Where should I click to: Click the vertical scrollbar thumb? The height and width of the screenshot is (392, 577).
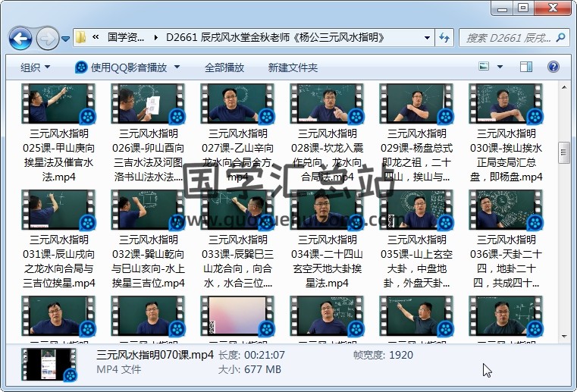click(564, 152)
